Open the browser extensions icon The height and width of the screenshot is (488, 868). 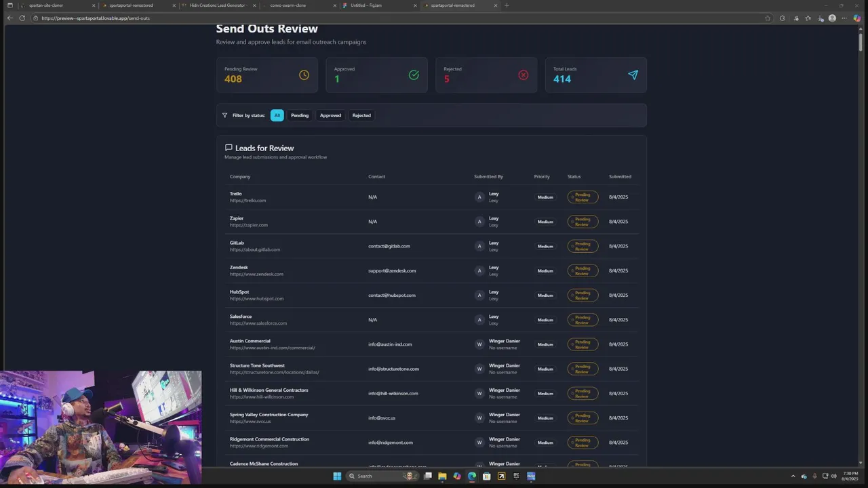click(783, 18)
